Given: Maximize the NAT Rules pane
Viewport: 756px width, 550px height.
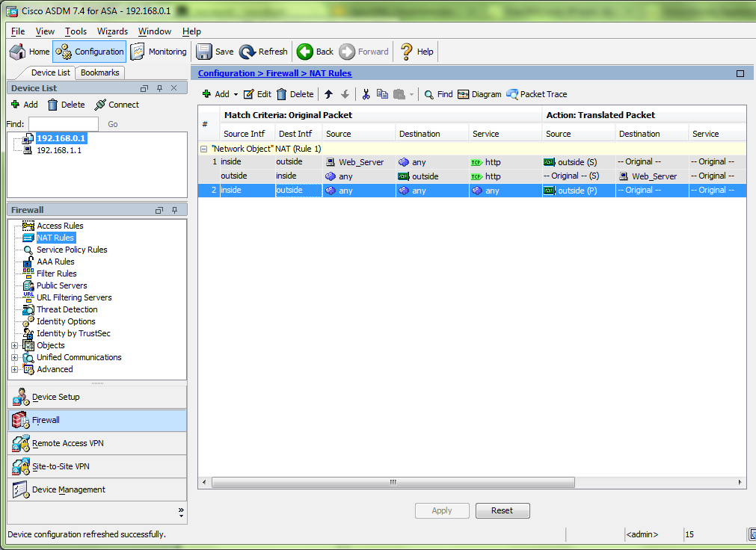Looking at the screenshot, I should point(740,73).
